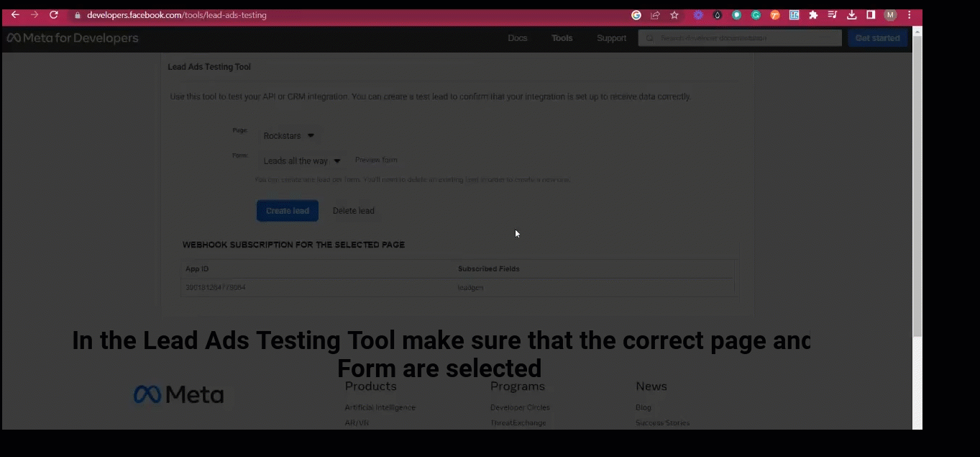Screen dimensions: 980x457
Task: Open the media control playlist icon
Action: [833, 15]
